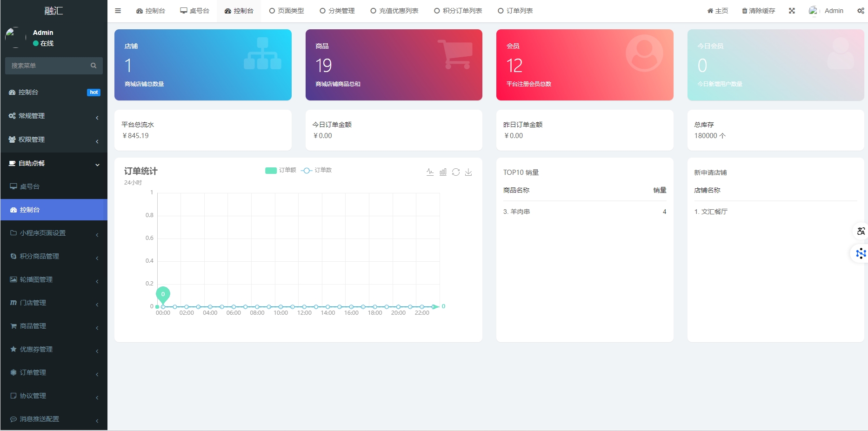
Task: Switch to 页面类型 tab
Action: point(287,11)
